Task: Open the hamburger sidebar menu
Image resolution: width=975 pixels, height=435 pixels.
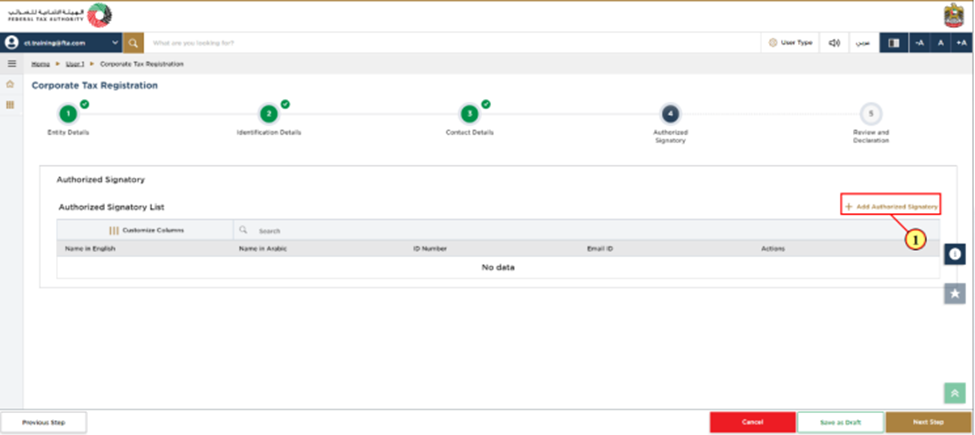Action: tap(11, 64)
